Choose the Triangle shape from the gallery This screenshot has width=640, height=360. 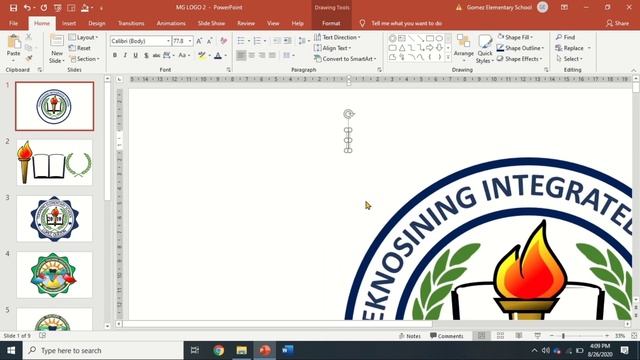click(402, 48)
